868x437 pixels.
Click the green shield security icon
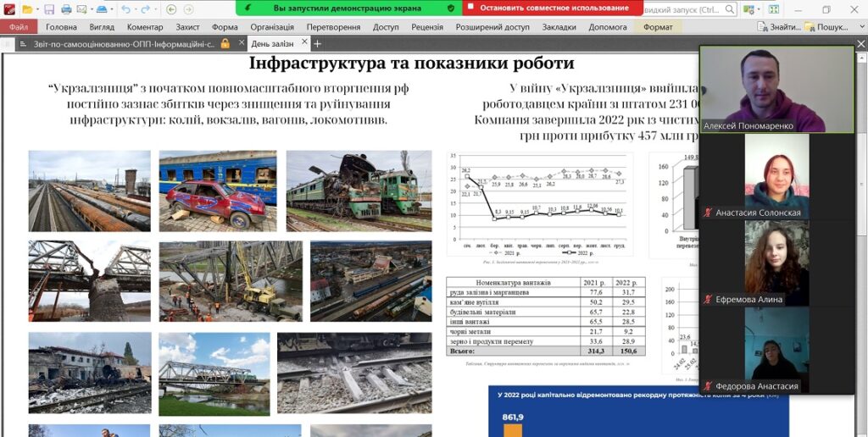(x=451, y=8)
